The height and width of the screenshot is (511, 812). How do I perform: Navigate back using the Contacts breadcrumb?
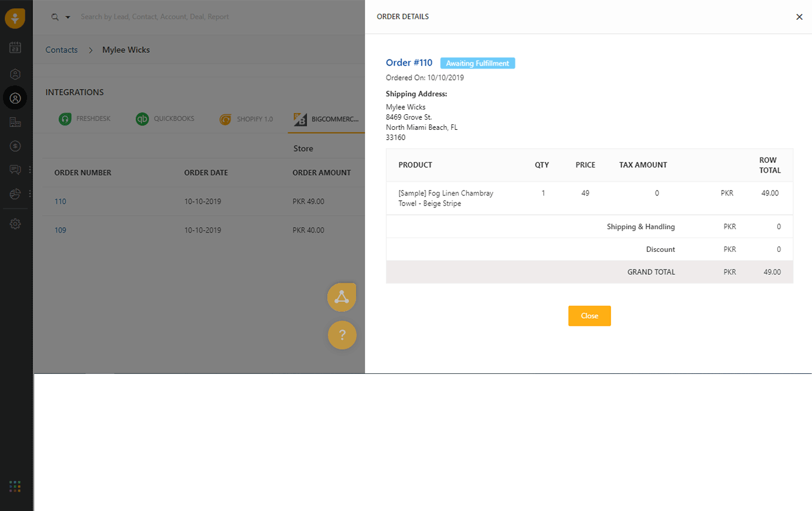click(x=61, y=49)
